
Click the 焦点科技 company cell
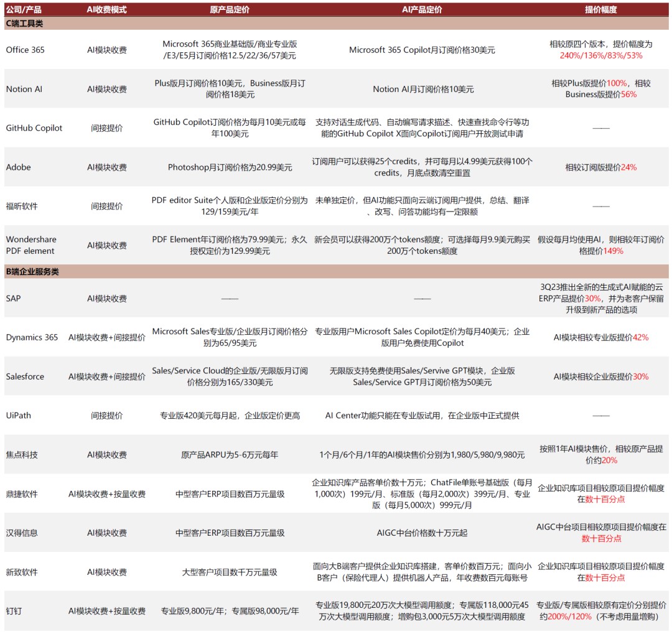(x=22, y=455)
